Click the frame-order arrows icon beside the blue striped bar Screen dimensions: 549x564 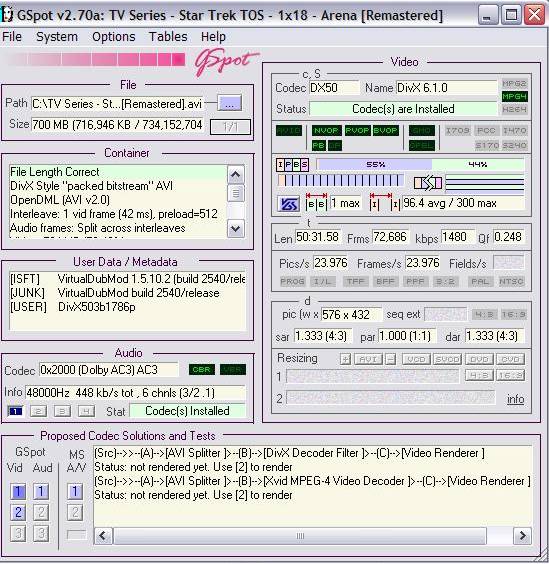click(x=428, y=183)
